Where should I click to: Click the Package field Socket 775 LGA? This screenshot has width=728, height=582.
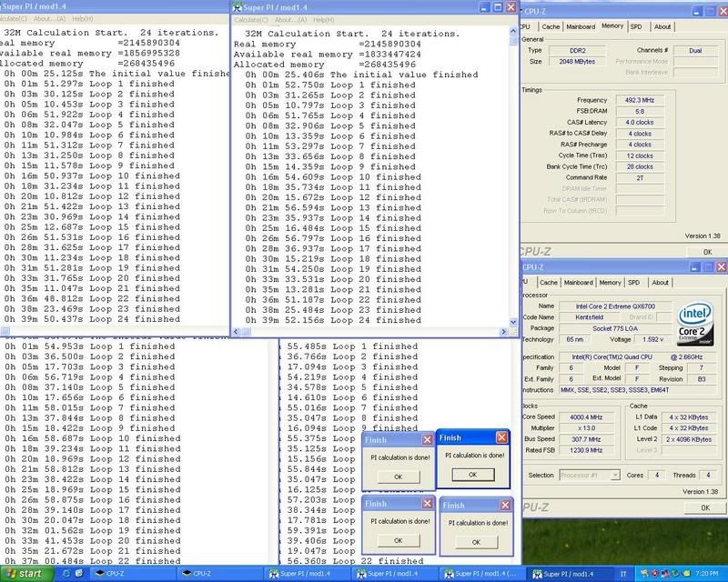(x=615, y=328)
